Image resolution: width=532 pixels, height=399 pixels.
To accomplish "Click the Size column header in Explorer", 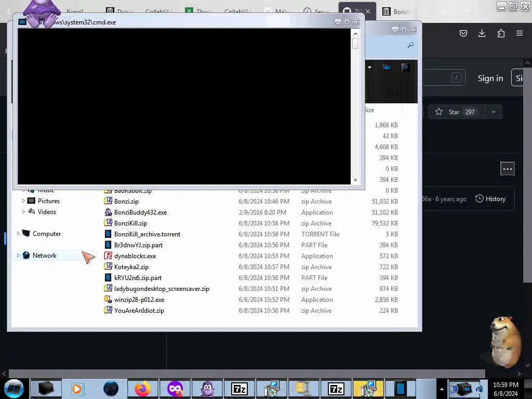I will [369, 110].
